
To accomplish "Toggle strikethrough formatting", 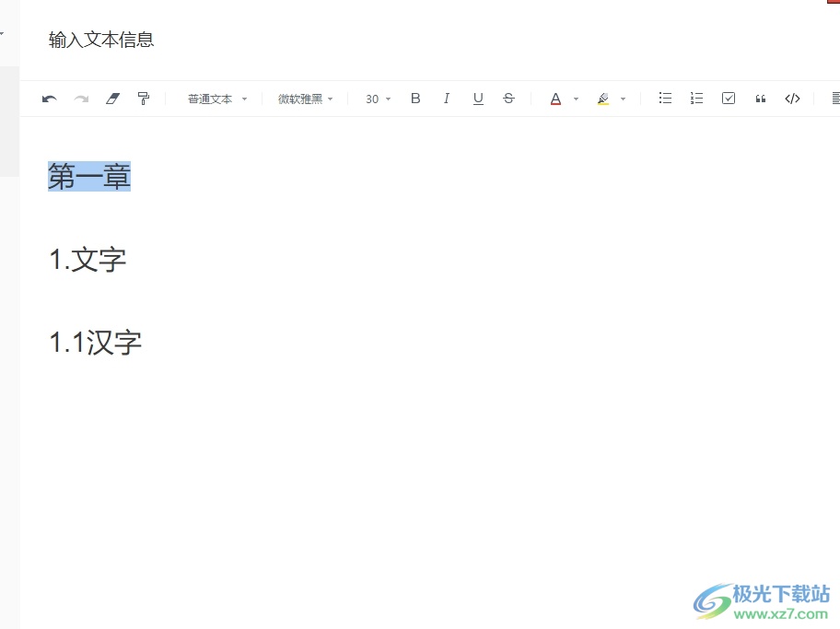I will point(509,99).
